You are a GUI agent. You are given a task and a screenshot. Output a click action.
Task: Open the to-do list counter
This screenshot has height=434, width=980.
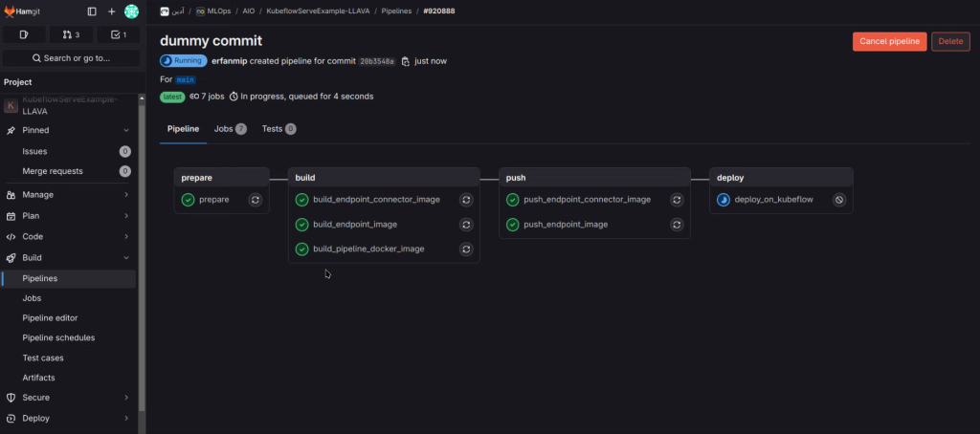pyautogui.click(x=118, y=34)
